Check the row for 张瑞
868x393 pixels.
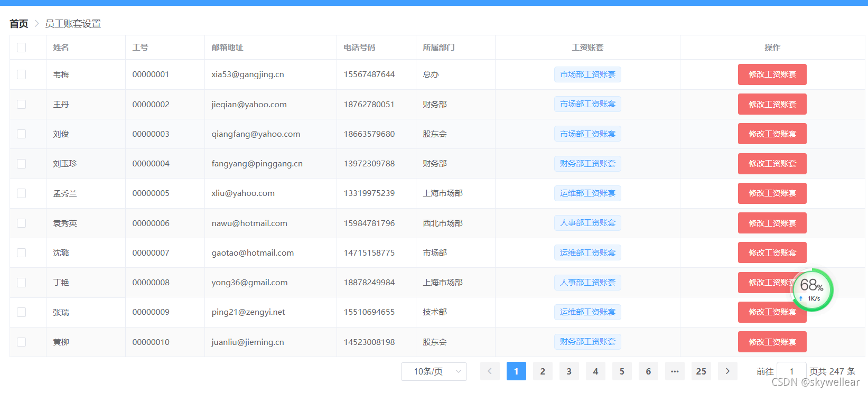click(22, 312)
